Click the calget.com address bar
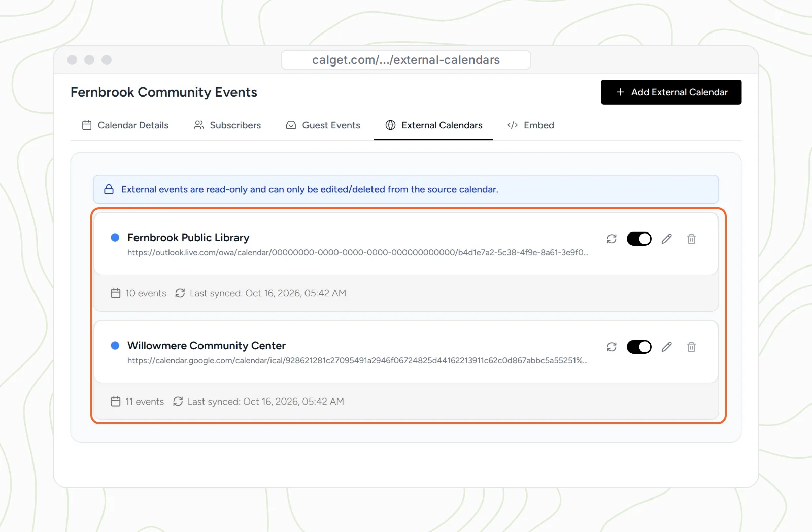The width and height of the screenshot is (812, 532). [x=406, y=60]
